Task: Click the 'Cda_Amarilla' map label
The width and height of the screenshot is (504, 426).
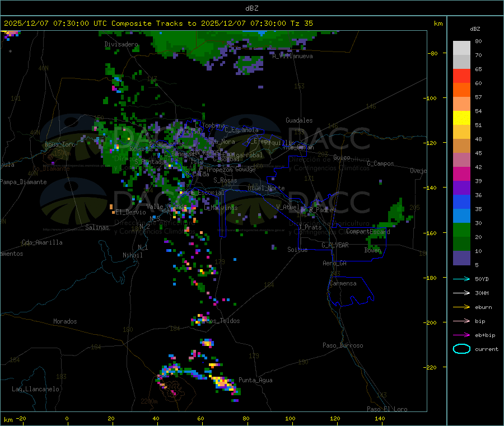Action: pos(42,242)
